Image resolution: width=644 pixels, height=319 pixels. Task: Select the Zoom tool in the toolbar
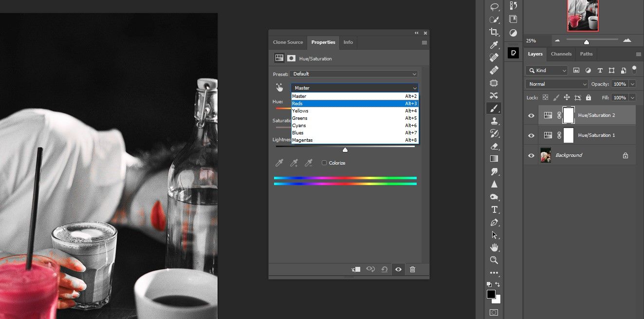click(x=494, y=260)
